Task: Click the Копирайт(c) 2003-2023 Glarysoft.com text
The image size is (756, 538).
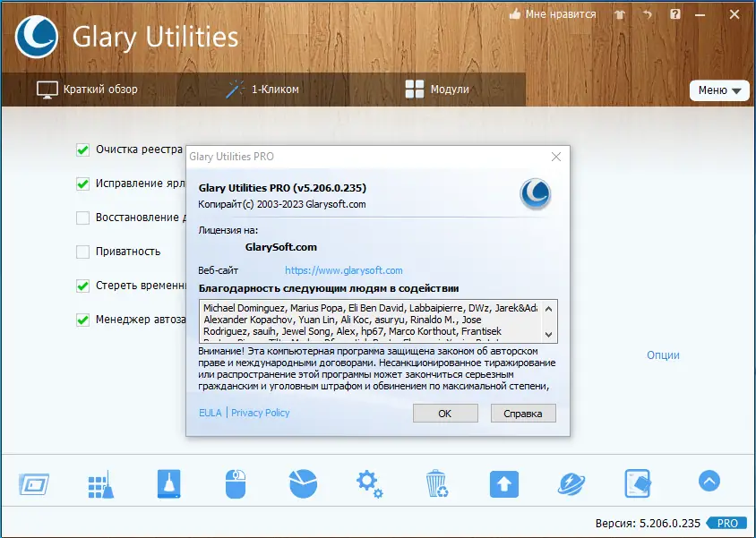Action: coord(282,204)
